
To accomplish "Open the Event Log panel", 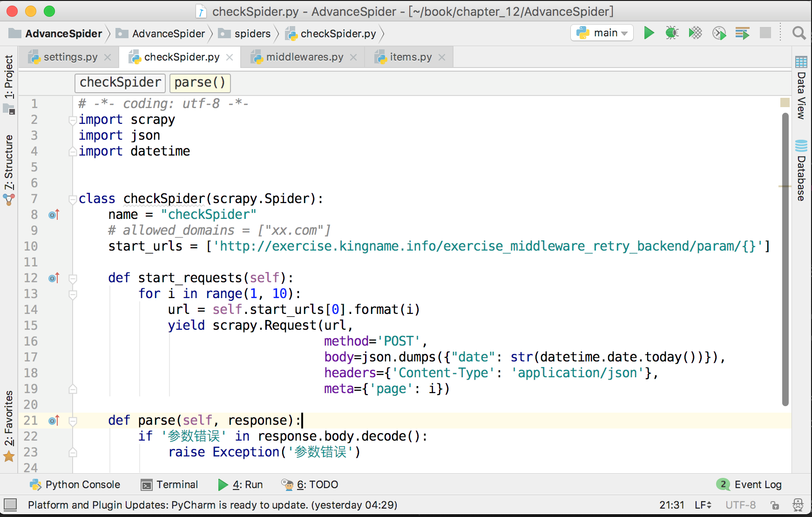I will pyautogui.click(x=750, y=485).
